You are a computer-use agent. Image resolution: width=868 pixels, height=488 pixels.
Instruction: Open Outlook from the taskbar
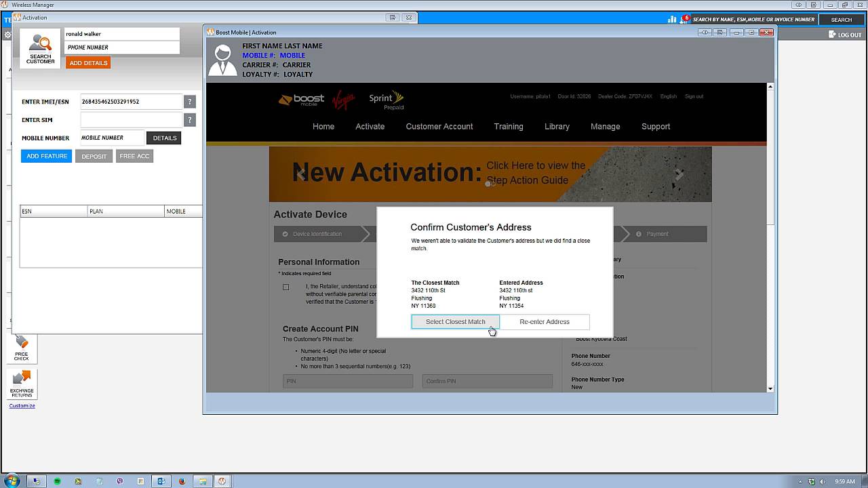tap(161, 481)
